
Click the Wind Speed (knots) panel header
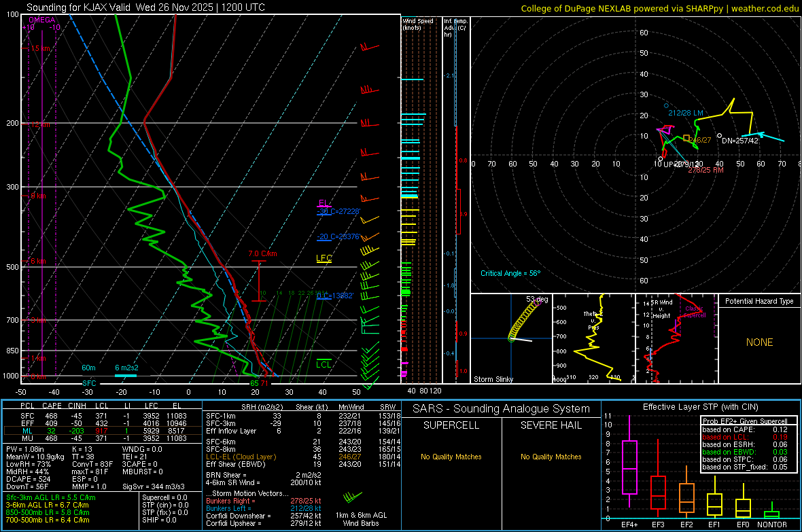click(x=418, y=24)
